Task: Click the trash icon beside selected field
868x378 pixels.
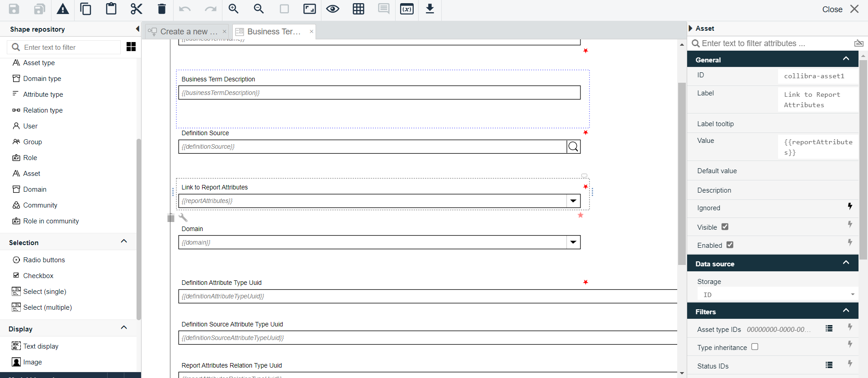Action: tap(170, 218)
